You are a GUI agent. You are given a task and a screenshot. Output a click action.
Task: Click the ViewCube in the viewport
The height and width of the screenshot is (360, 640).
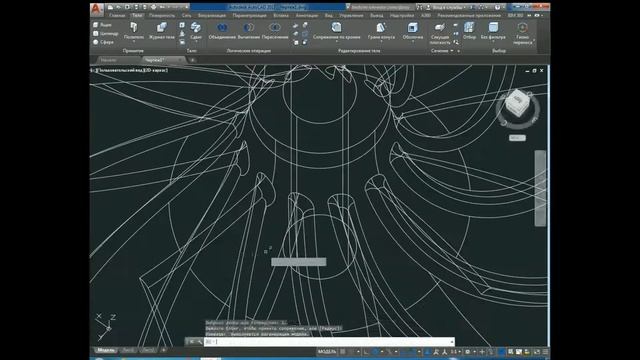[x=518, y=104]
